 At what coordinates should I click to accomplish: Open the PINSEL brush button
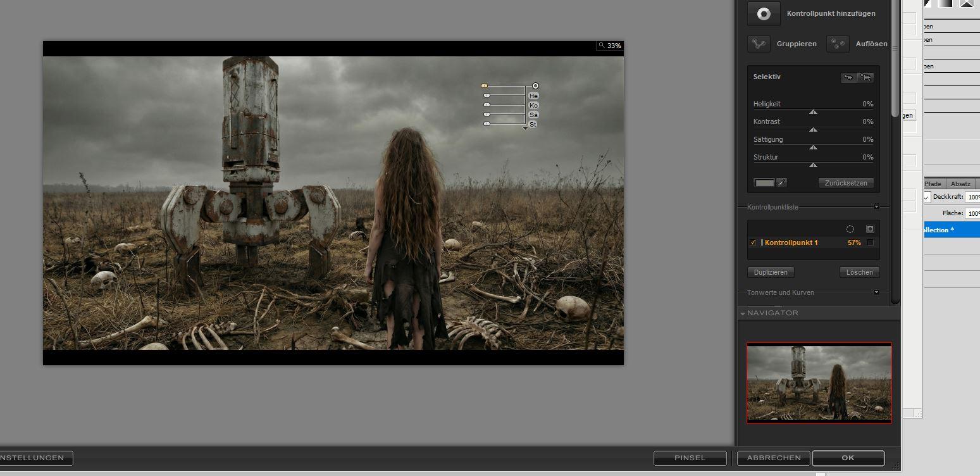point(690,458)
